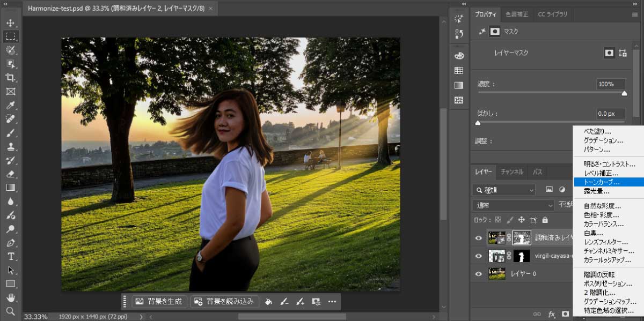This screenshot has height=321, width=644.
Task: Open the Gradients panel icon
Action: [459, 85]
